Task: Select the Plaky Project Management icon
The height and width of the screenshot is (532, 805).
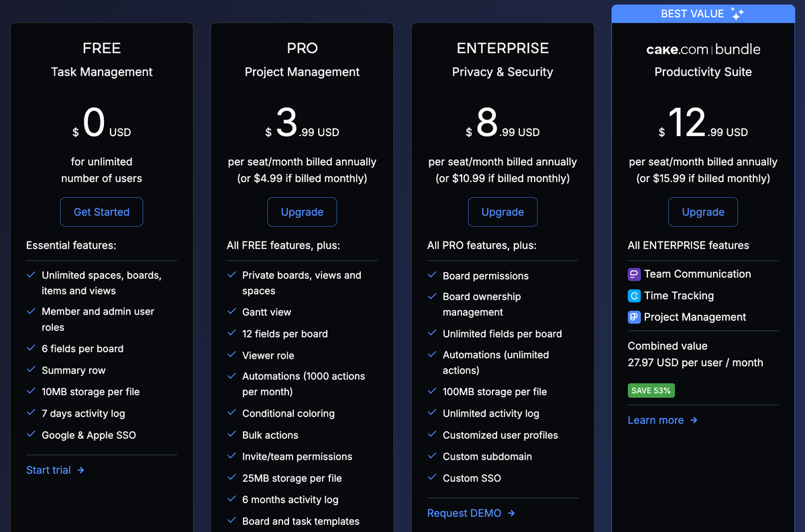Action: [x=633, y=317]
